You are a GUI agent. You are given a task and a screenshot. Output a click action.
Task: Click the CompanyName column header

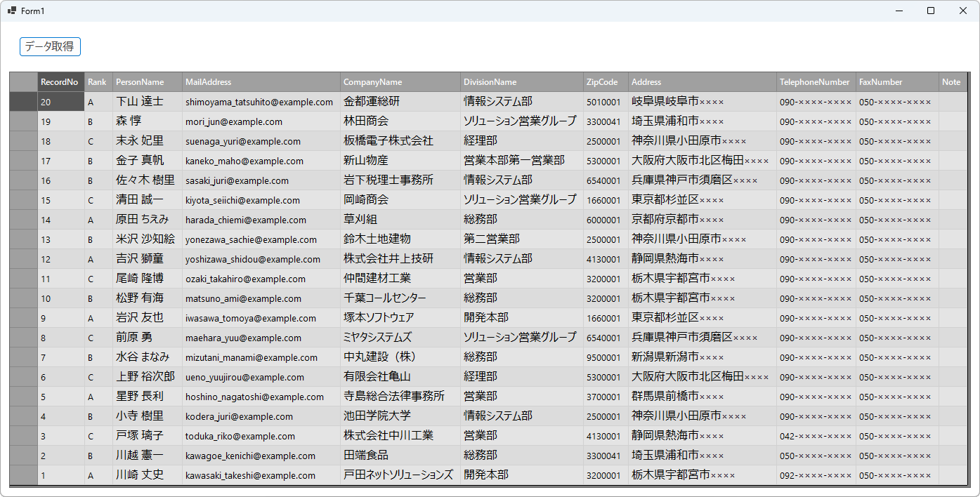pos(400,82)
